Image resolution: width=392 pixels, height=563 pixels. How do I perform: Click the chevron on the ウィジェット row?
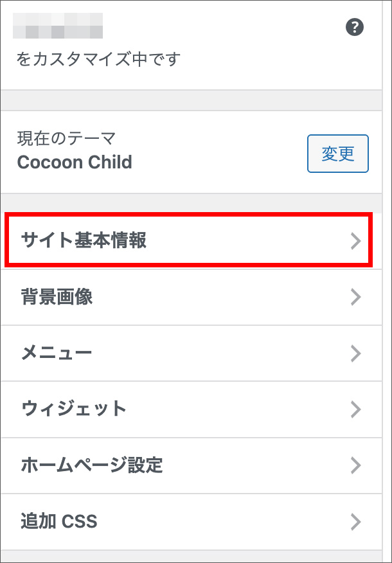pos(355,409)
